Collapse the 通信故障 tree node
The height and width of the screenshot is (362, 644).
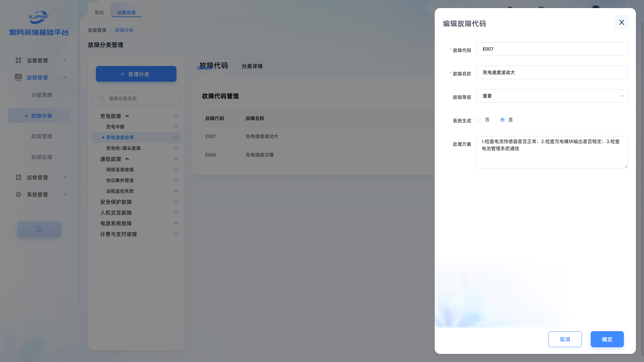coord(127,159)
